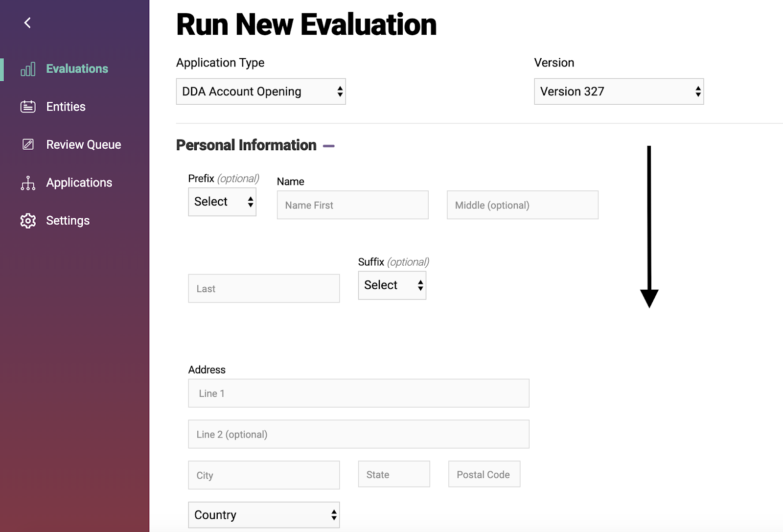783x532 pixels.
Task: Click the Entities card icon
Action: [28, 107]
